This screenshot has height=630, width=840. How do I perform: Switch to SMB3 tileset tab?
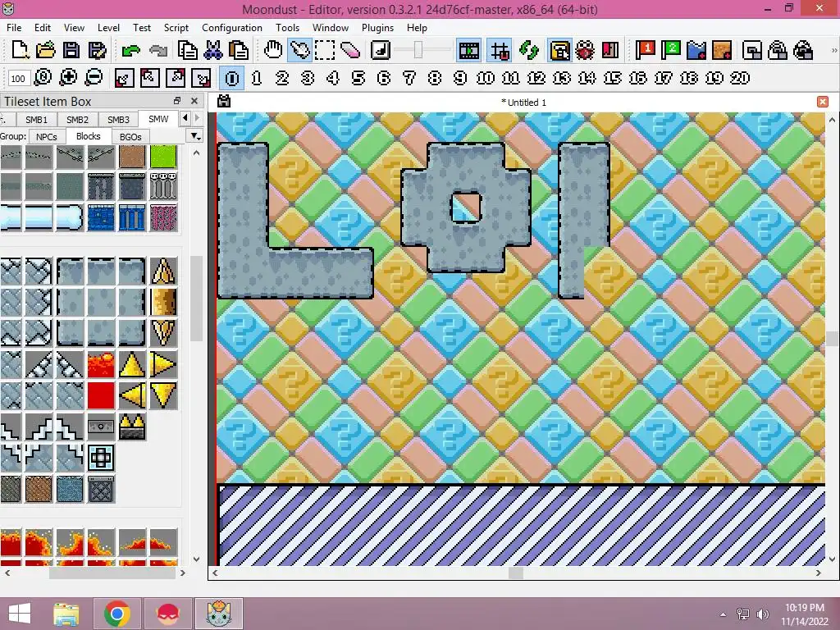[118, 120]
